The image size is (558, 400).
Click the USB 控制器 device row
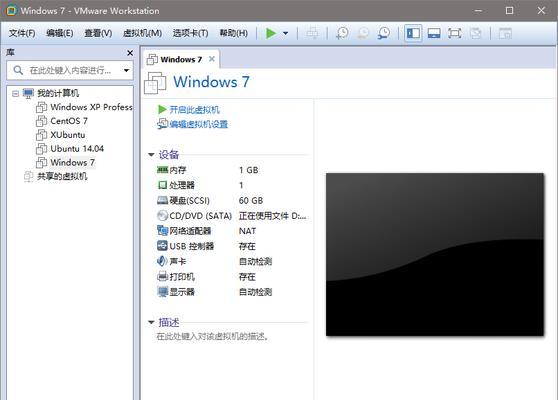coord(231,246)
